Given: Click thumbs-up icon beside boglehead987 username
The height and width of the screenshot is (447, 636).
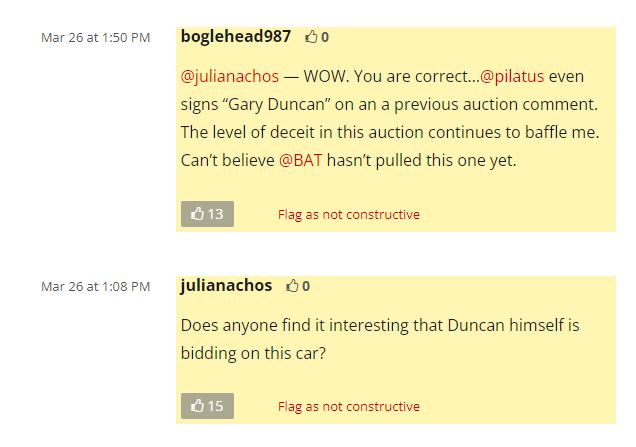Looking at the screenshot, I should (311, 37).
